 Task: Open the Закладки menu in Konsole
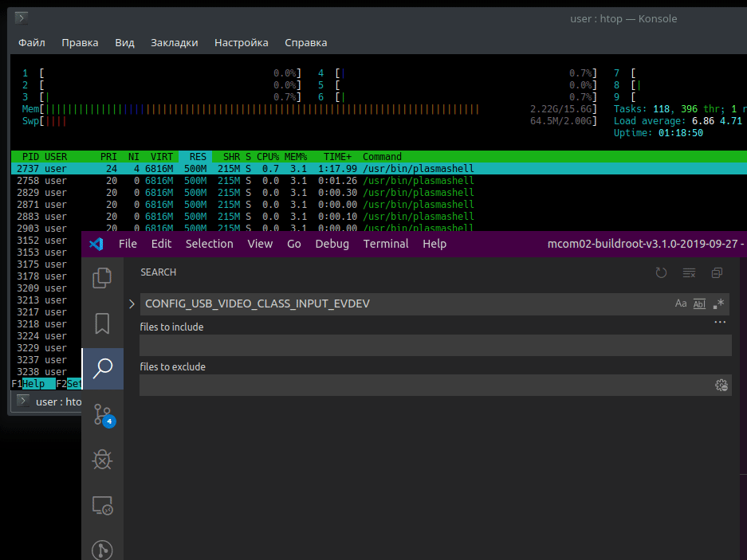tap(175, 43)
